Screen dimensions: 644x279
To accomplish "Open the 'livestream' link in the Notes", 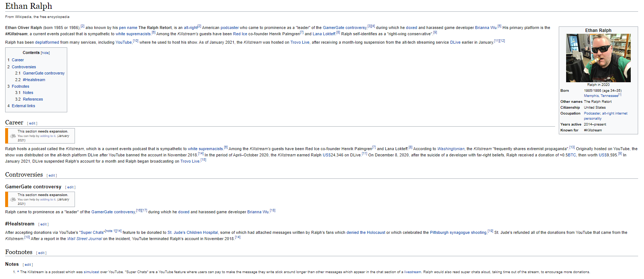I will tap(413, 272).
